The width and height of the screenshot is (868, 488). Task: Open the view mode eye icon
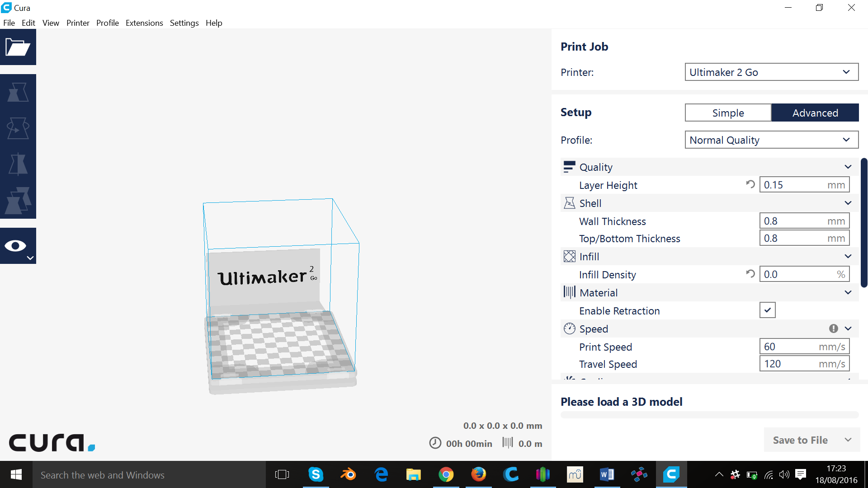pos(18,246)
